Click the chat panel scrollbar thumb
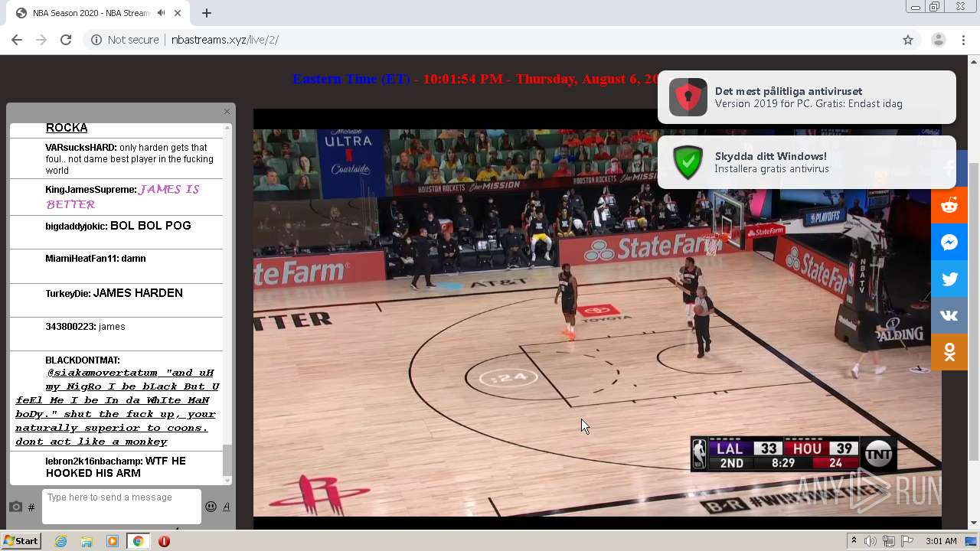Screen dimensions: 980x551 pyautogui.click(x=227, y=461)
